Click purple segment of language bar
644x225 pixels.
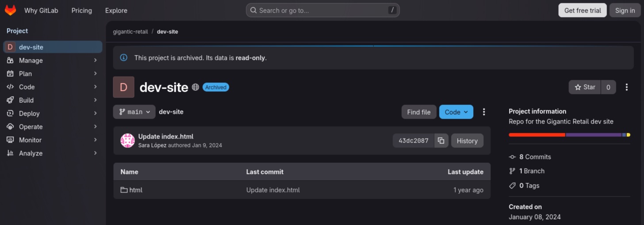pyautogui.click(x=594, y=135)
